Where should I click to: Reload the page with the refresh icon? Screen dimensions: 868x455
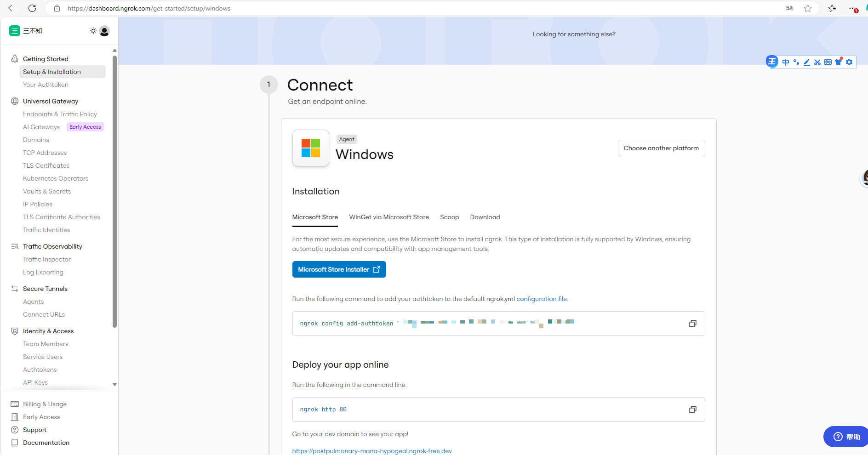pyautogui.click(x=32, y=8)
